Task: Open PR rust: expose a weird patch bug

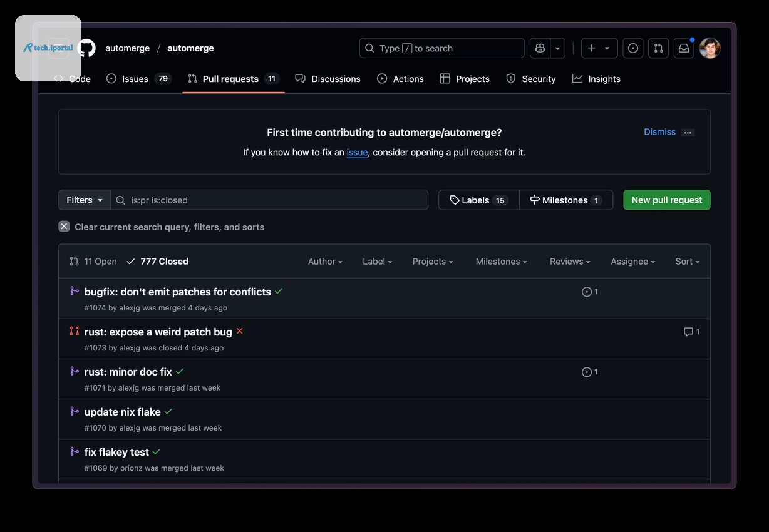Action: pyautogui.click(x=158, y=332)
